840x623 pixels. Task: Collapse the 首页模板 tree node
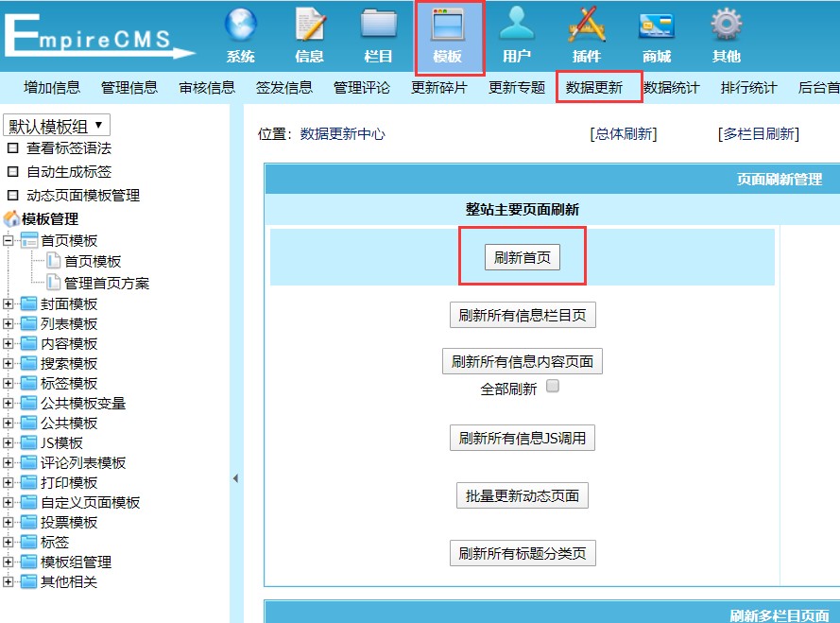9,241
